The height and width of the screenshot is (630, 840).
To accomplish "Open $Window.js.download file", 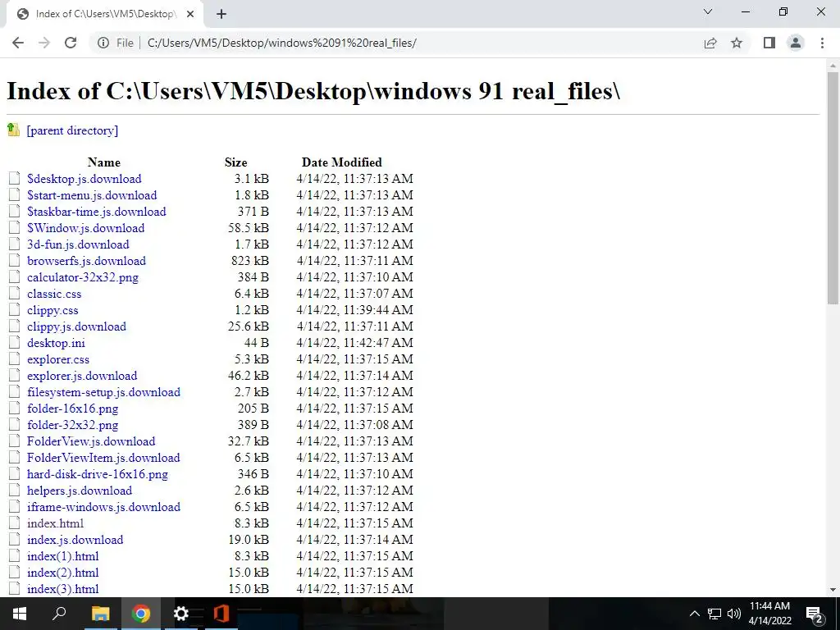I will 85,228.
